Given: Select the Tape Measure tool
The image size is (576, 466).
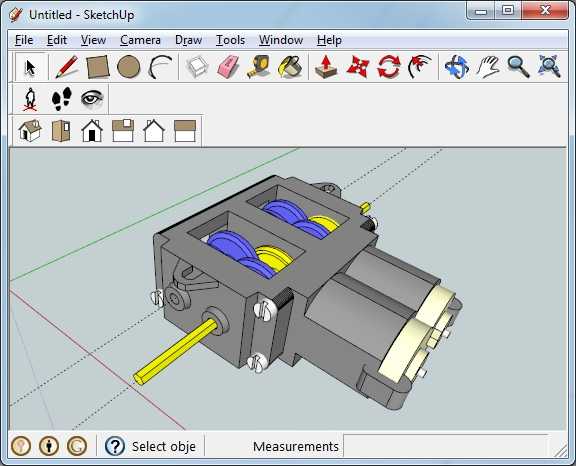Looking at the screenshot, I should [259, 67].
